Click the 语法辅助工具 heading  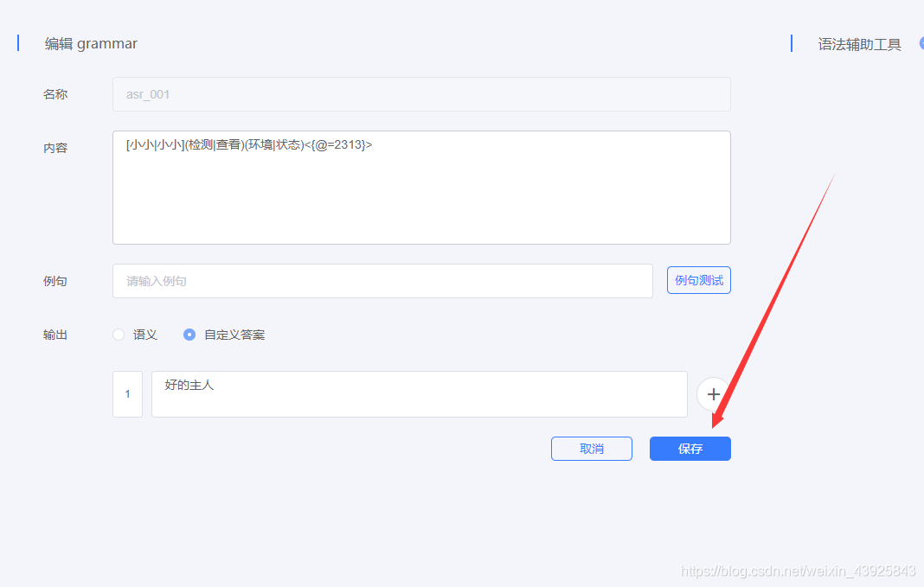coord(859,44)
